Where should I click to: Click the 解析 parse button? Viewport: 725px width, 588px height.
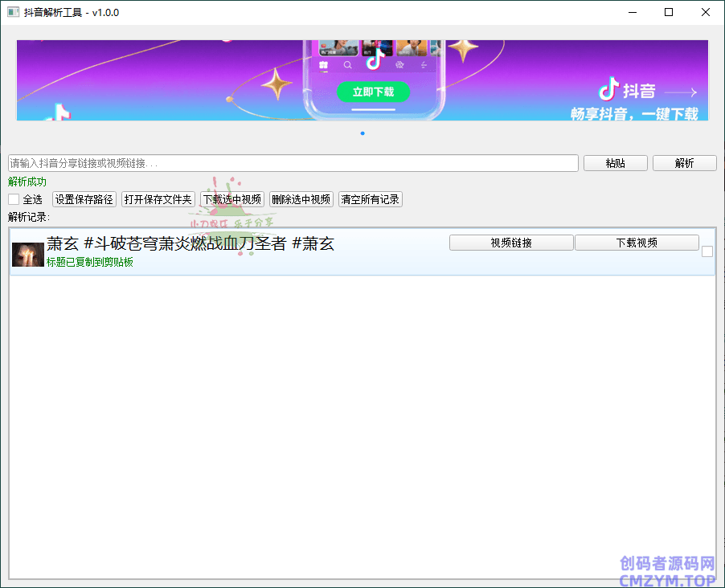(684, 163)
